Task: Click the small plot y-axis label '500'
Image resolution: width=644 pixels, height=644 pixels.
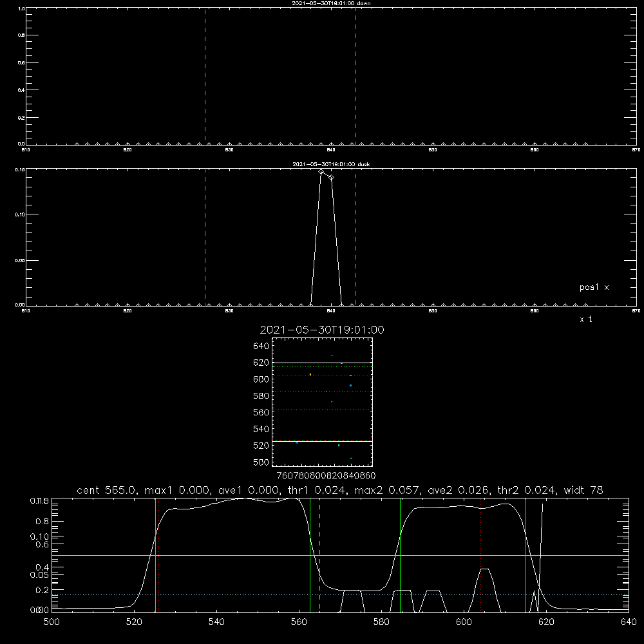Action: pos(261,462)
